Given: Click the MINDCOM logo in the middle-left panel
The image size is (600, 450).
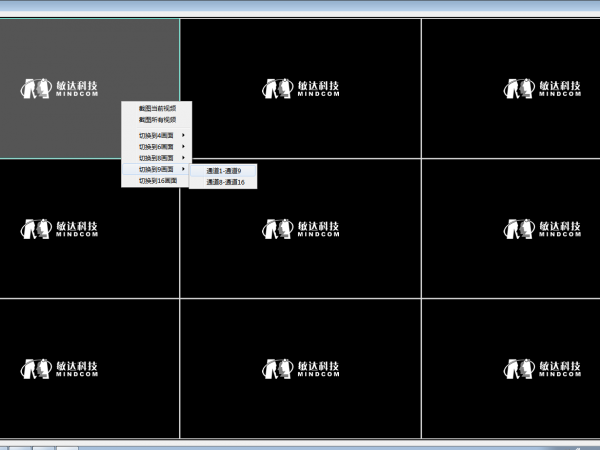Looking at the screenshot, I should (60, 229).
